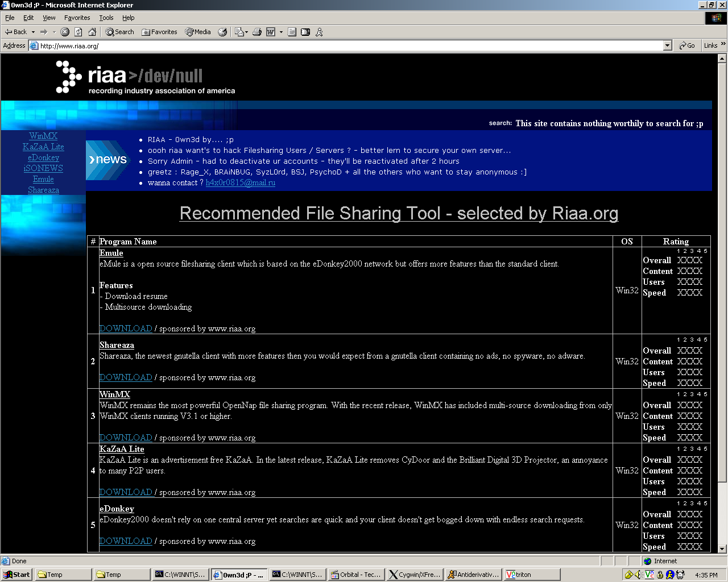Click the Messenger running-man toolbar icon

(x=319, y=32)
